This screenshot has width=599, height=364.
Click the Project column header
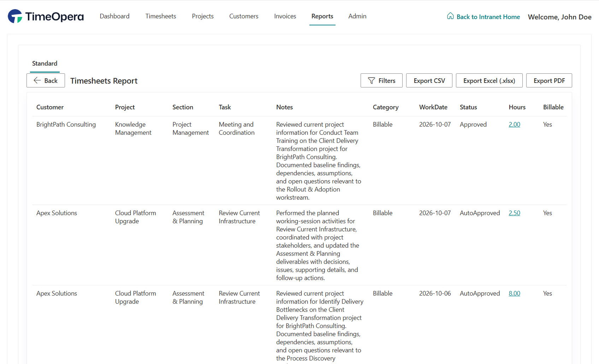point(125,107)
